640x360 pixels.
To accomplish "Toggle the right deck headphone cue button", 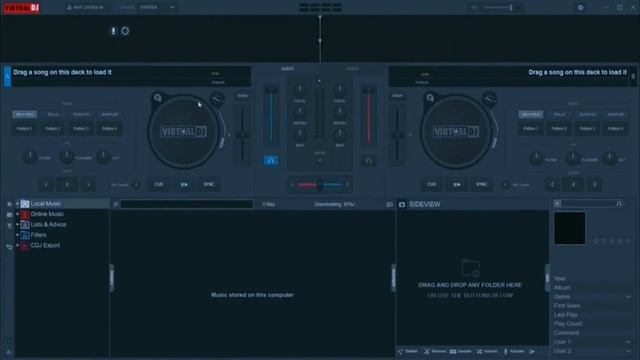I will 368,161.
